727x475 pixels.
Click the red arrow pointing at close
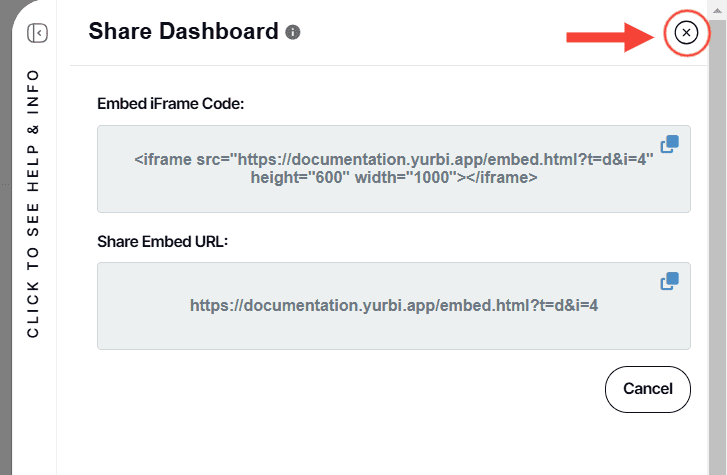pos(608,38)
